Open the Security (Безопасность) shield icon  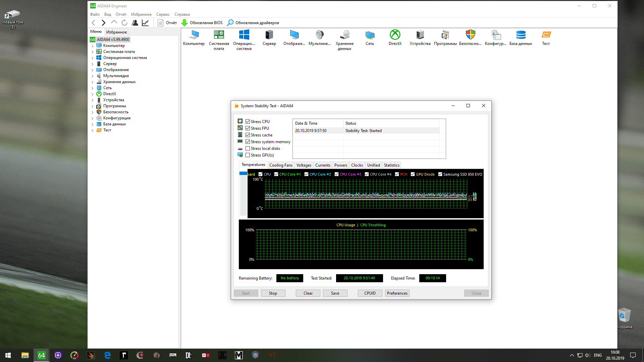tap(470, 35)
